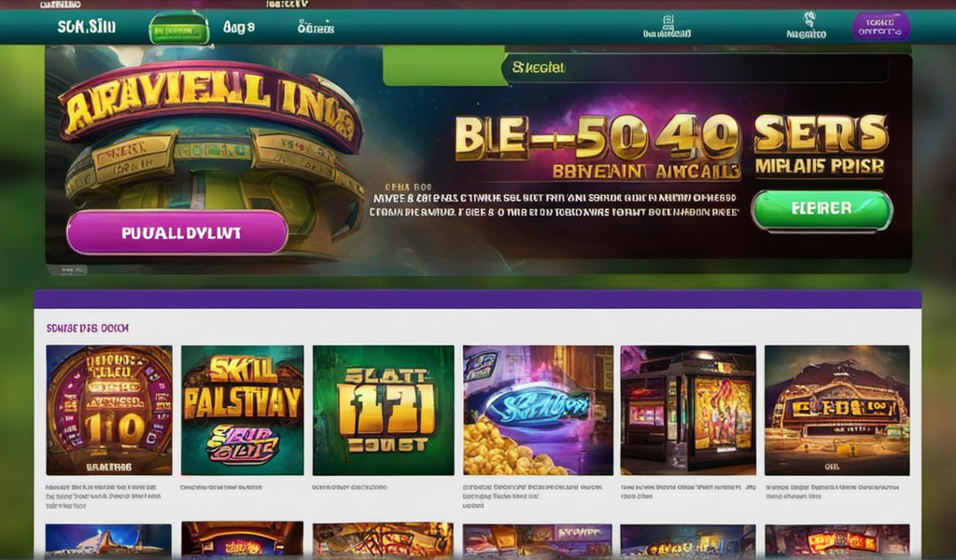This screenshot has height=560, width=956.
Task: Open the green SLATT gold number game thumbnail
Action: pyautogui.click(x=383, y=410)
